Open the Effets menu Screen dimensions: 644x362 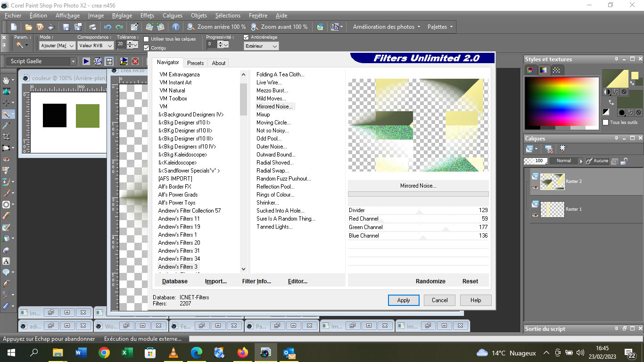click(147, 16)
